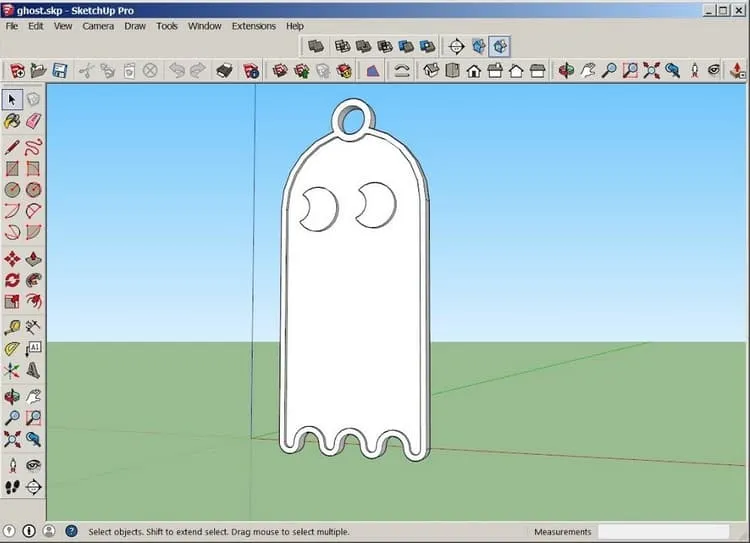Click the Print icon

click(x=224, y=71)
